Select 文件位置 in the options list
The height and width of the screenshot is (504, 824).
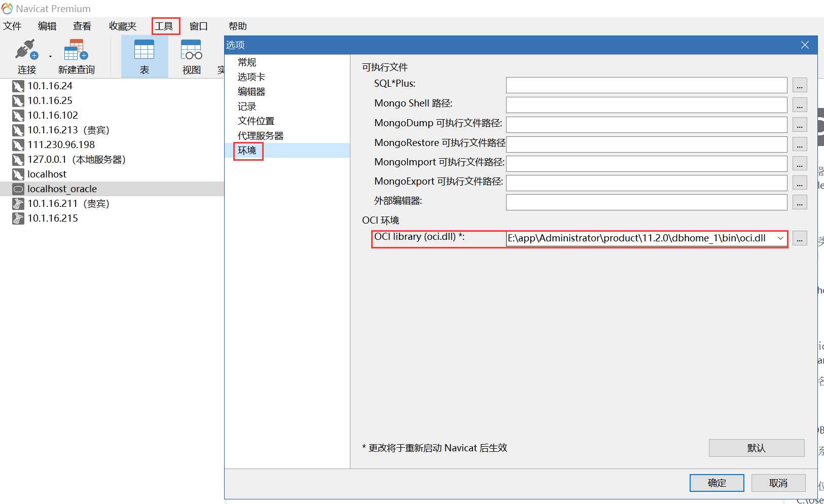[256, 121]
